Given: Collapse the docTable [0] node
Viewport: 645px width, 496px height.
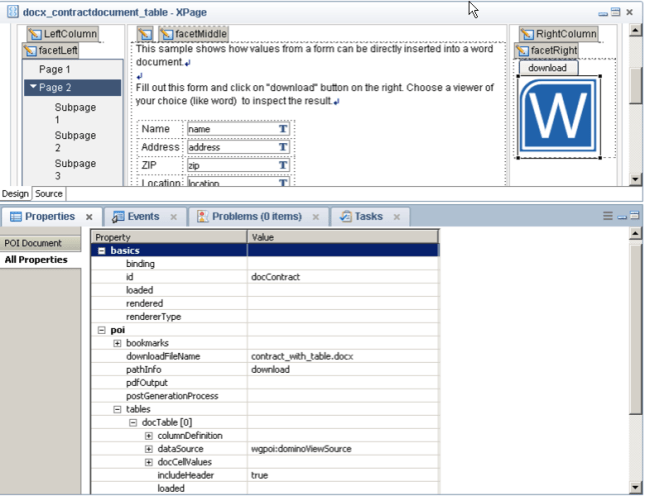Looking at the screenshot, I should point(133,422).
